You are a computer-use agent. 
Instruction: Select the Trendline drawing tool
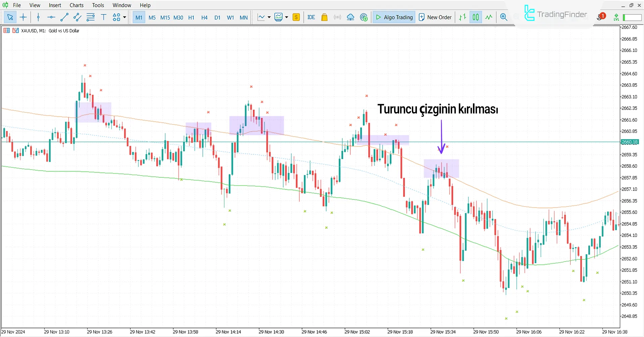pos(64,17)
